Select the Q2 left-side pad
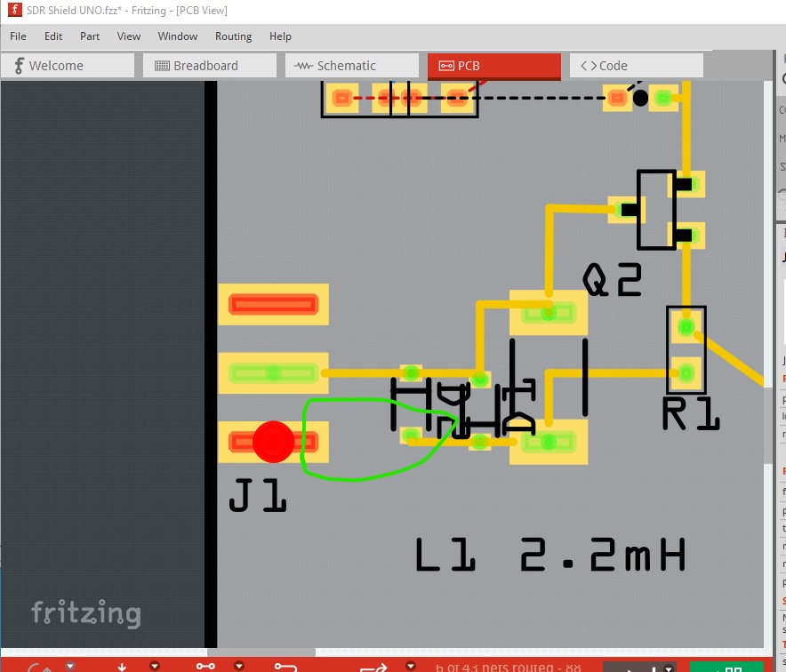 click(626, 210)
